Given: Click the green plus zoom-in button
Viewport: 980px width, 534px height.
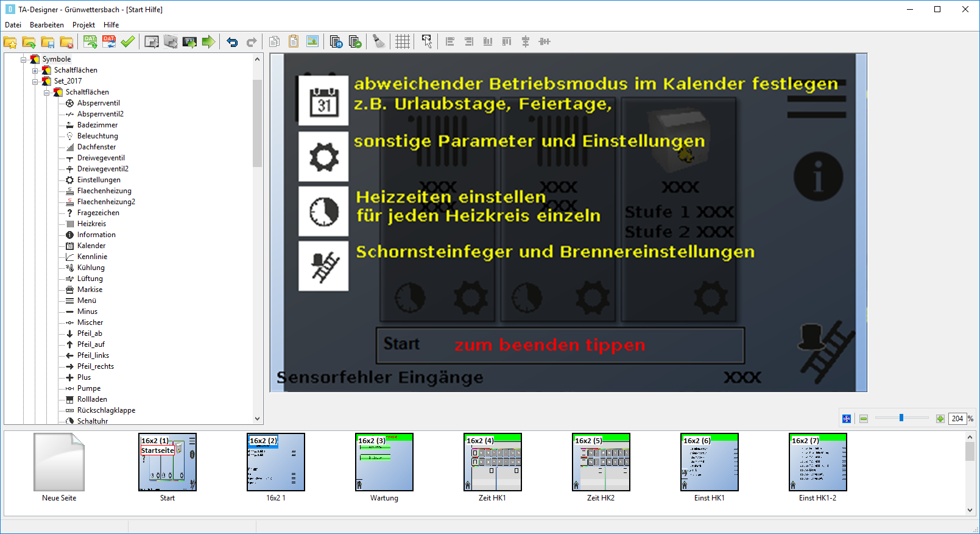Looking at the screenshot, I should point(940,419).
